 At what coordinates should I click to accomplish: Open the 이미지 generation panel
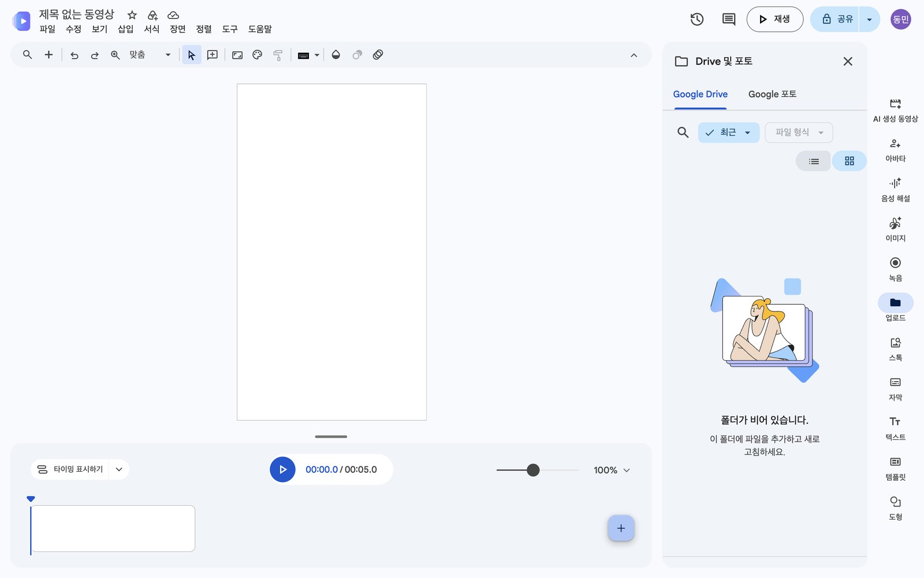point(895,230)
